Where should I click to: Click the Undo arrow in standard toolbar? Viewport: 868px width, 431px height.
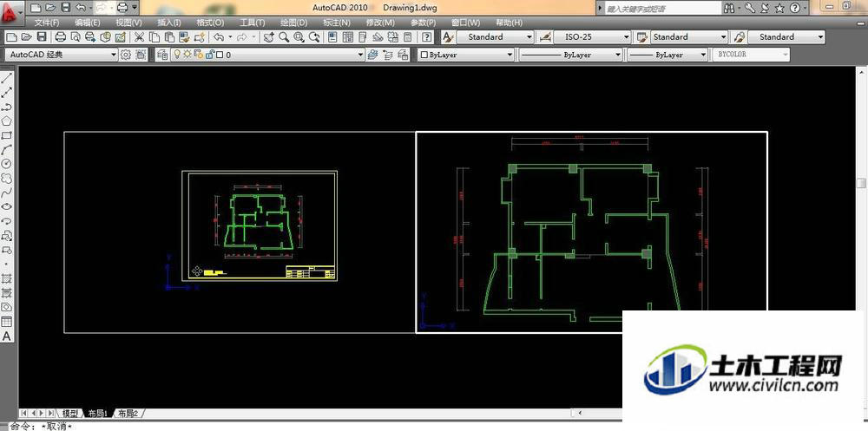pyautogui.click(x=220, y=37)
